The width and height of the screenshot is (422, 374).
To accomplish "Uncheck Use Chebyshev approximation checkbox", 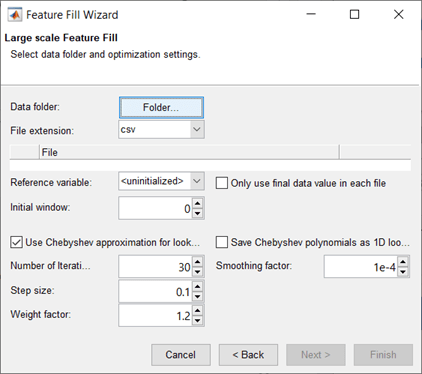I will [16, 242].
